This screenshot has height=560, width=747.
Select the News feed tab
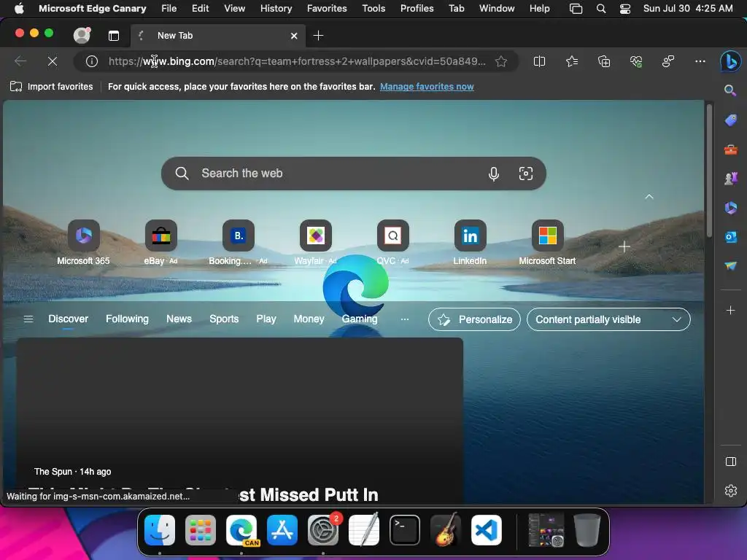pos(179,319)
